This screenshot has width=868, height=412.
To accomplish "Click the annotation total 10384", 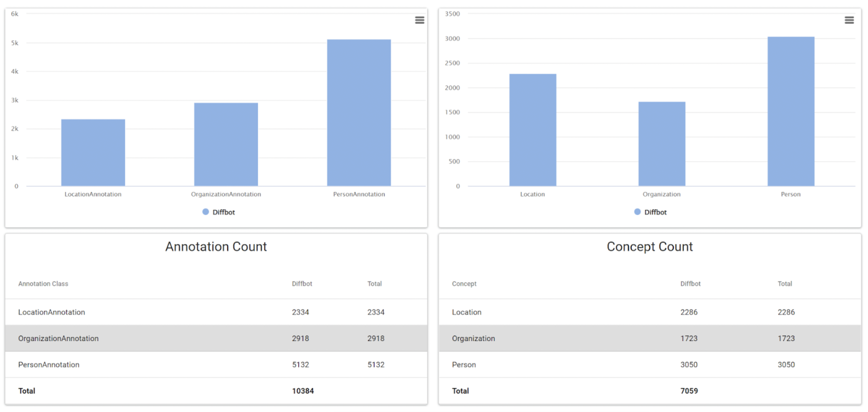I will pyautogui.click(x=303, y=391).
